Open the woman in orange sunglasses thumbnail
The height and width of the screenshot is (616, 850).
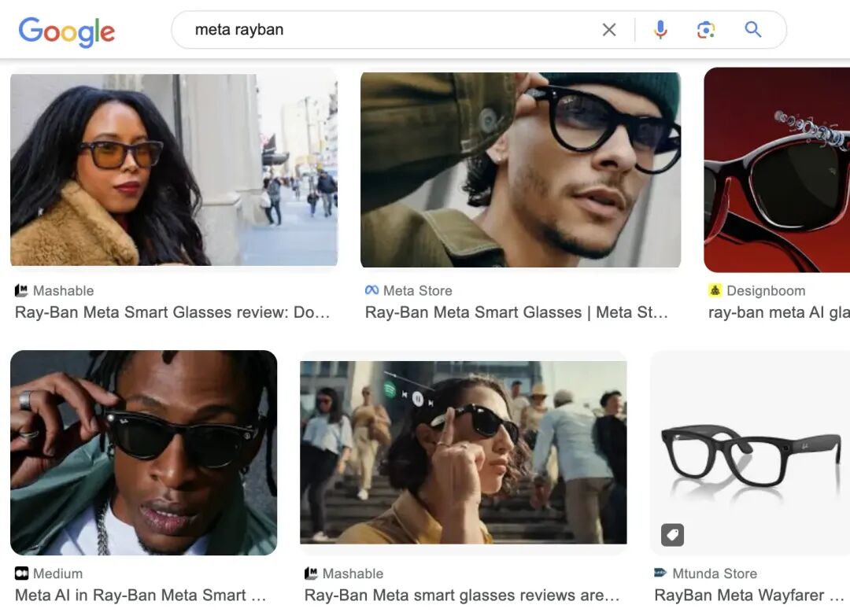(x=174, y=170)
